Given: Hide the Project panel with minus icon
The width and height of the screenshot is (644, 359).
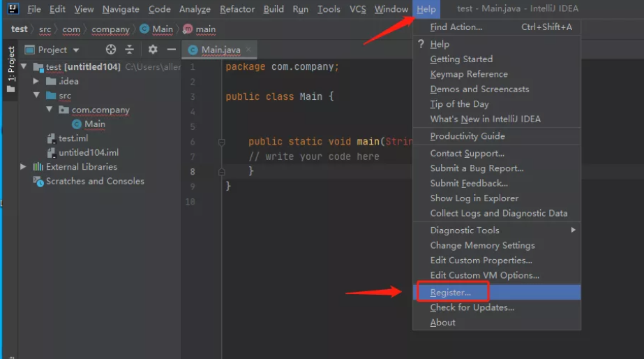Looking at the screenshot, I should pos(171,50).
